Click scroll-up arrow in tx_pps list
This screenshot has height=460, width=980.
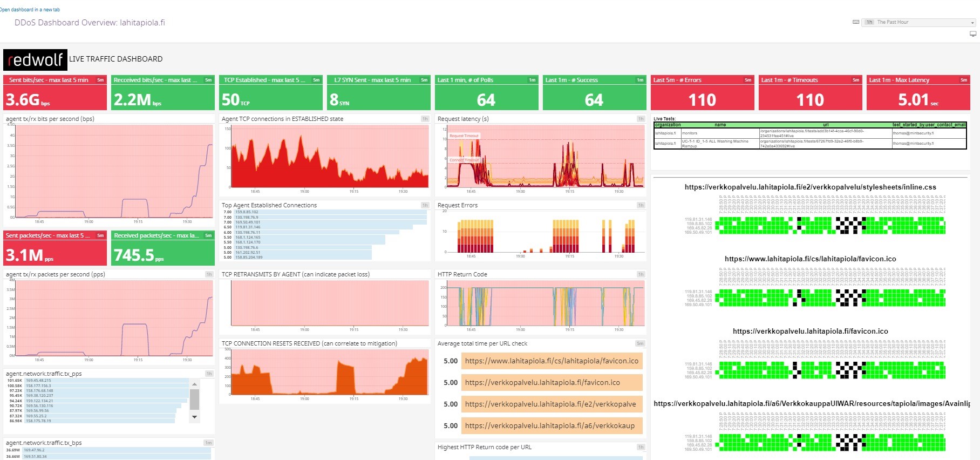tap(195, 384)
